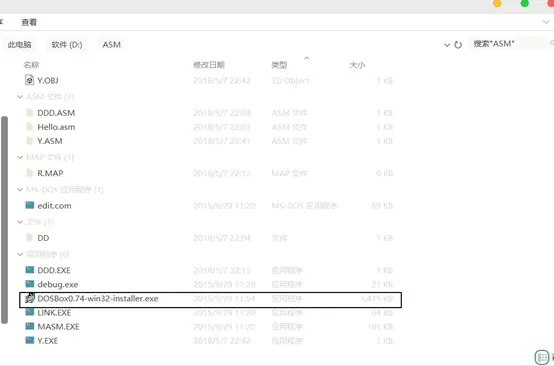Select the R.MAP file name

(x=50, y=173)
